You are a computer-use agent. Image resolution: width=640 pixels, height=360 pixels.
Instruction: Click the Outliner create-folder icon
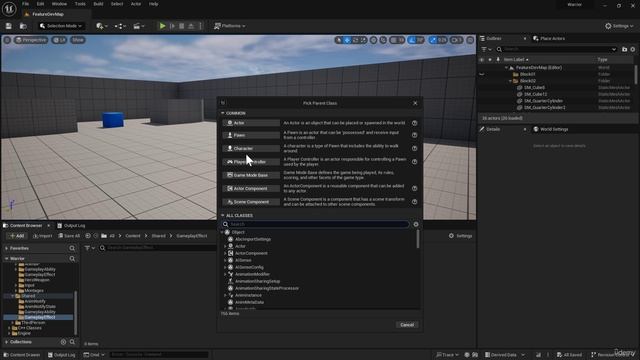click(624, 49)
